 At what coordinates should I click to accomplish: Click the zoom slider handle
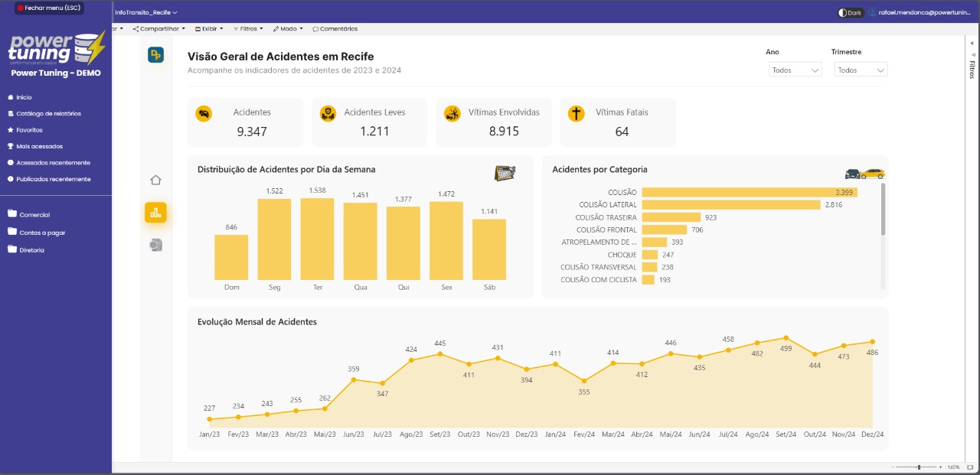point(919,467)
